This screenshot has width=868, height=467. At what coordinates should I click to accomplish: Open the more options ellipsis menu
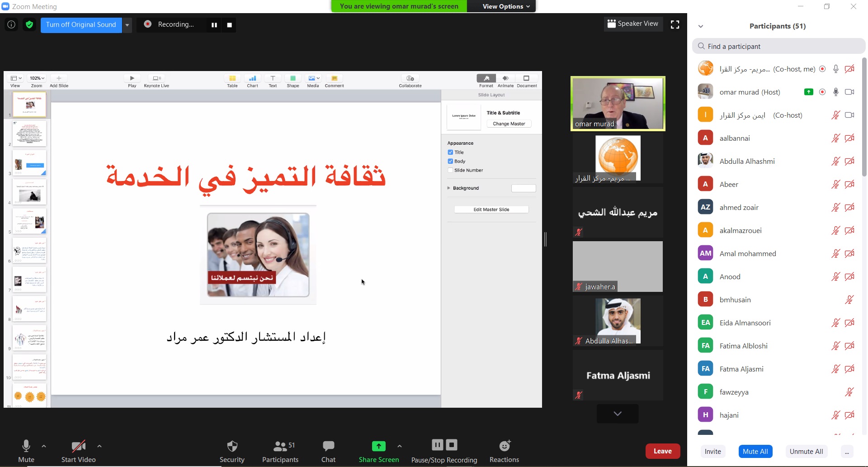tap(847, 452)
